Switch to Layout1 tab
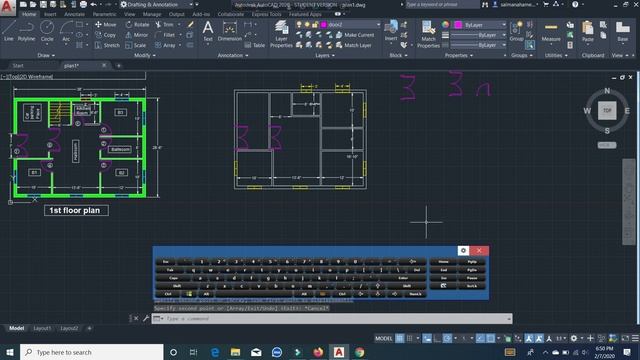 (42, 328)
